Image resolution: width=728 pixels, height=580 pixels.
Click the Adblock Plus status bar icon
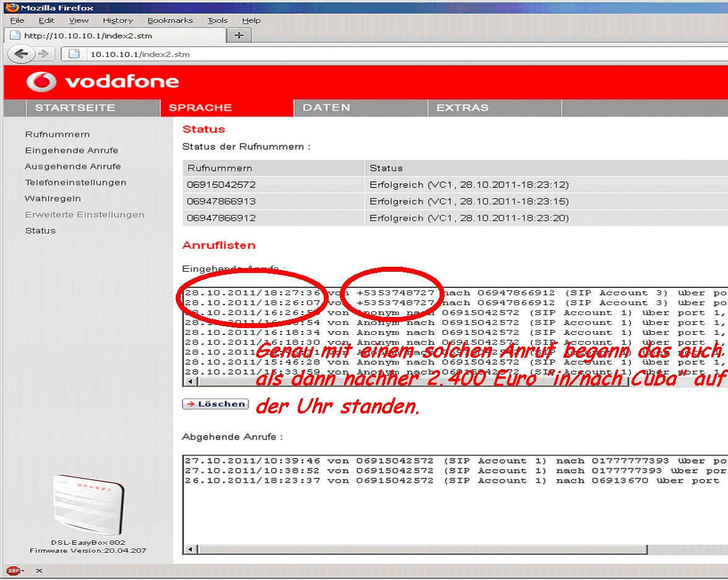click(12, 570)
